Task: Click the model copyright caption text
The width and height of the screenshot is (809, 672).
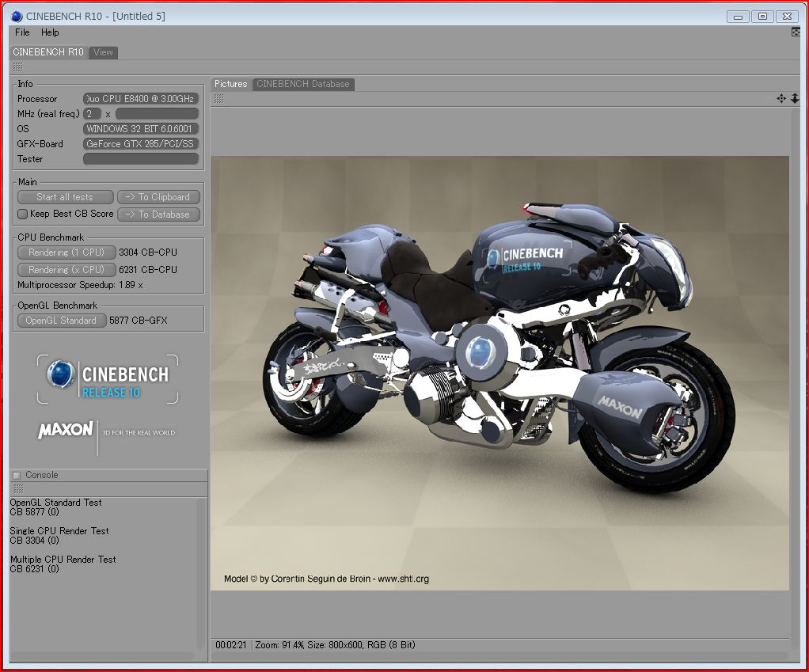Action: click(327, 579)
